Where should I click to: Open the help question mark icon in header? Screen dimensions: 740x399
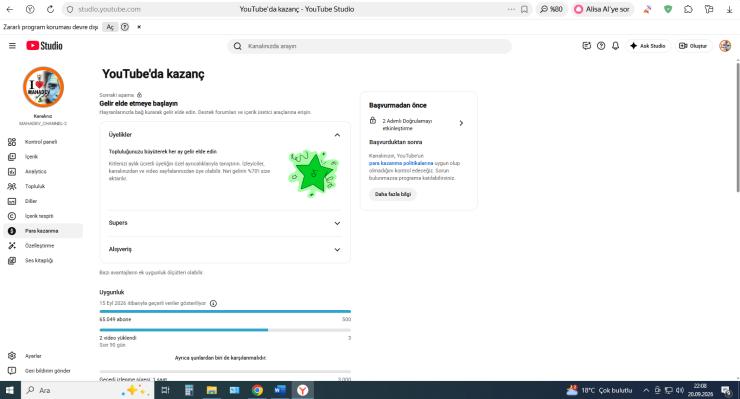click(601, 46)
